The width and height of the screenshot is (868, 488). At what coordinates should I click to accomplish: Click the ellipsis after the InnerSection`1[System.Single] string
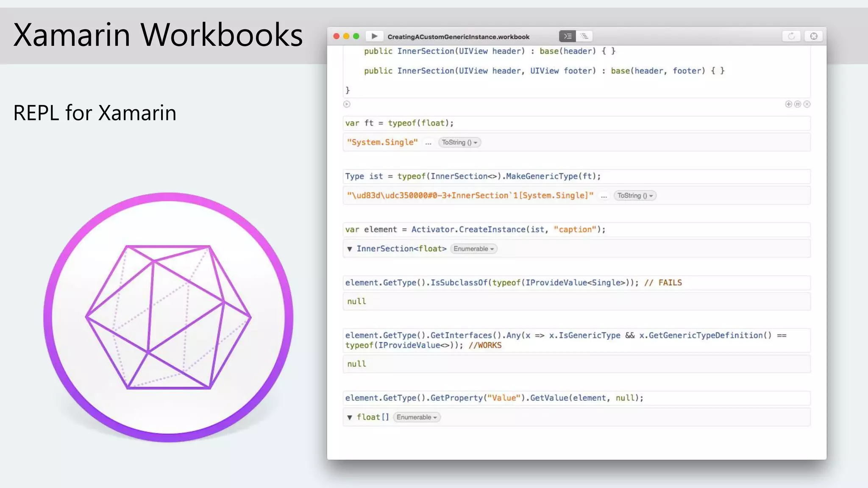pos(604,197)
